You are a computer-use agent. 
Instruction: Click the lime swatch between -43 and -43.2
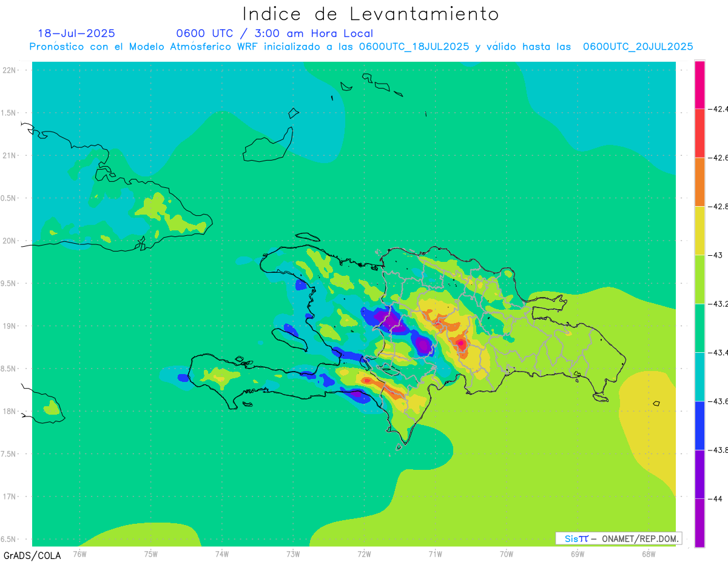[x=699, y=279]
